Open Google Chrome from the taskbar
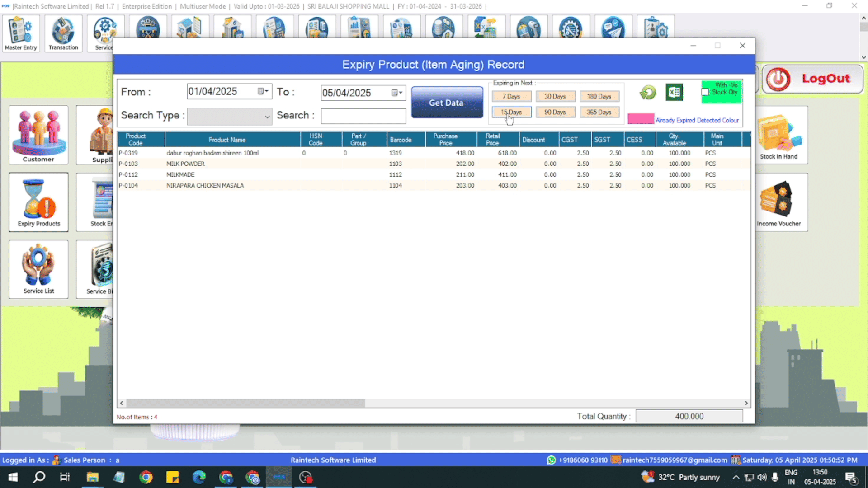The width and height of the screenshot is (868, 488). tap(146, 477)
